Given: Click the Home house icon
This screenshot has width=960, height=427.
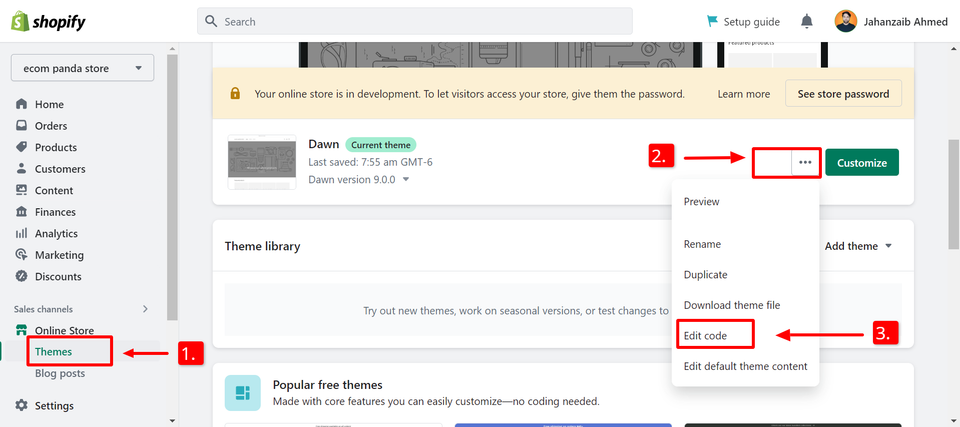Looking at the screenshot, I should pyautogui.click(x=21, y=104).
